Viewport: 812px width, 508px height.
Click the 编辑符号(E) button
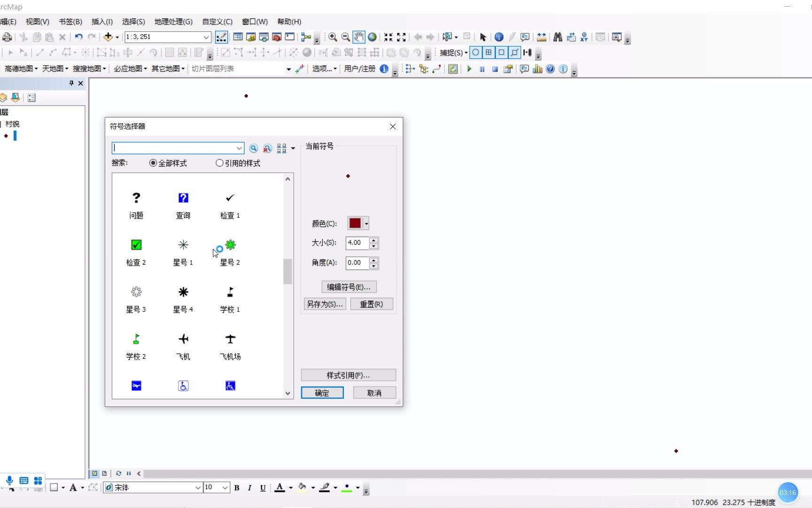click(349, 286)
